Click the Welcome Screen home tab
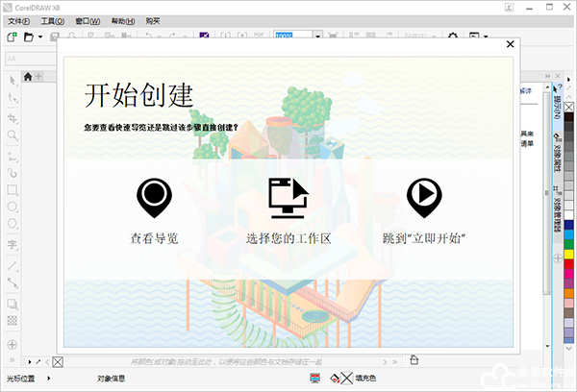This screenshot has height=392, width=577. [28, 77]
